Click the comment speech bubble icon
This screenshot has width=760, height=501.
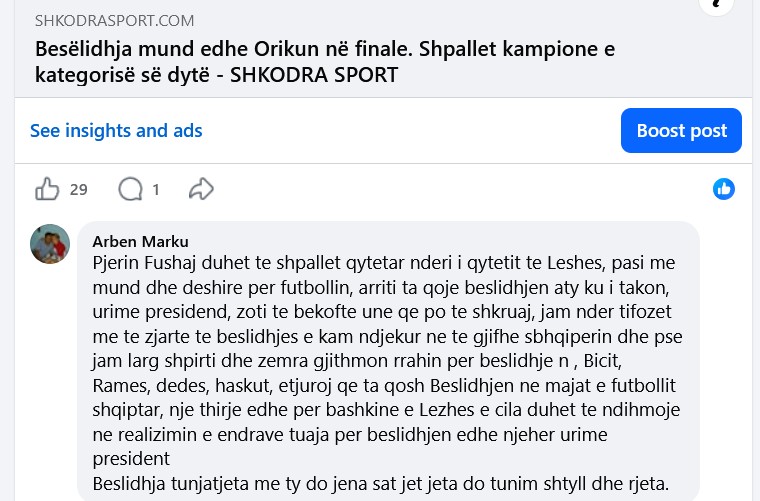pos(130,189)
